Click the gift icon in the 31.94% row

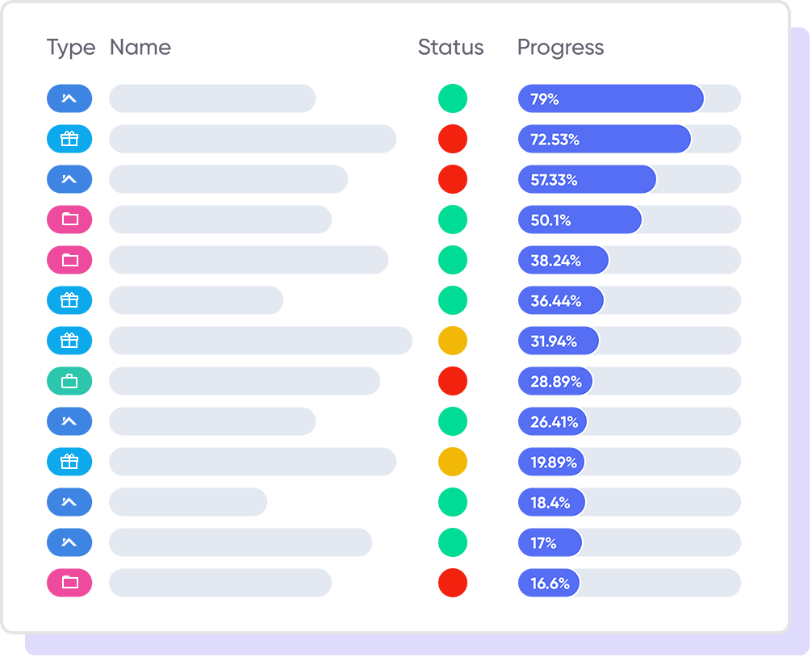(x=69, y=341)
